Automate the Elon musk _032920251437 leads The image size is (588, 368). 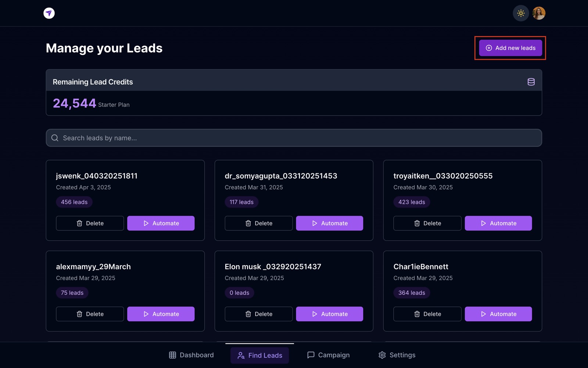coord(329,314)
